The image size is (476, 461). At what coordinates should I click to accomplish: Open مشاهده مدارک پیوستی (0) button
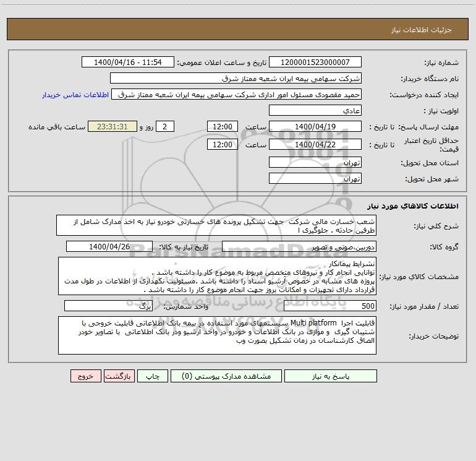click(x=226, y=376)
